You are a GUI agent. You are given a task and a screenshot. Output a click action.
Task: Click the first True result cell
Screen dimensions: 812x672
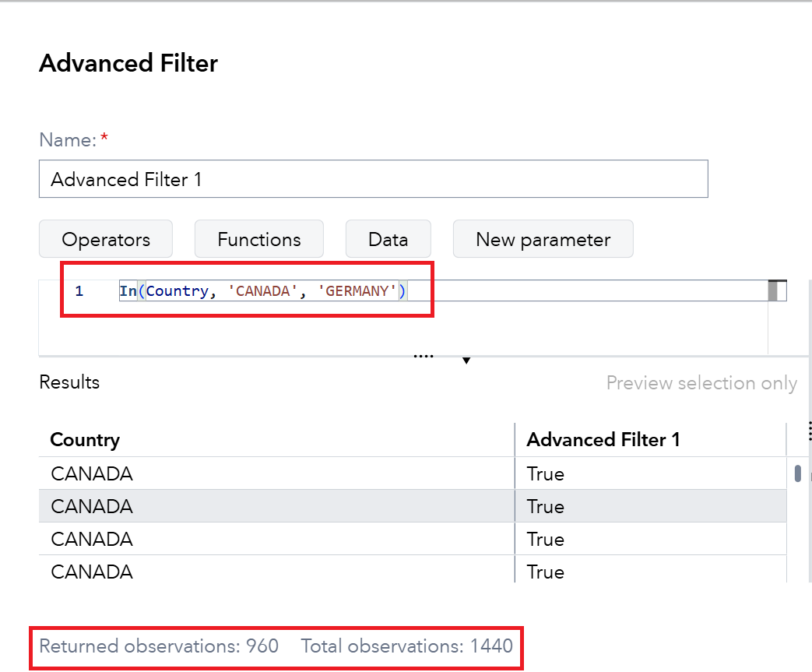(x=546, y=473)
